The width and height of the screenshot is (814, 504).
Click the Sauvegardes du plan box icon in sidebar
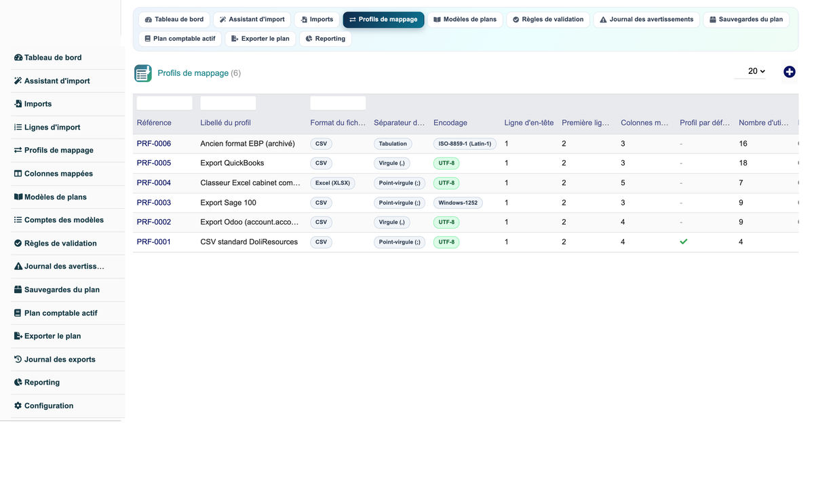(18, 290)
